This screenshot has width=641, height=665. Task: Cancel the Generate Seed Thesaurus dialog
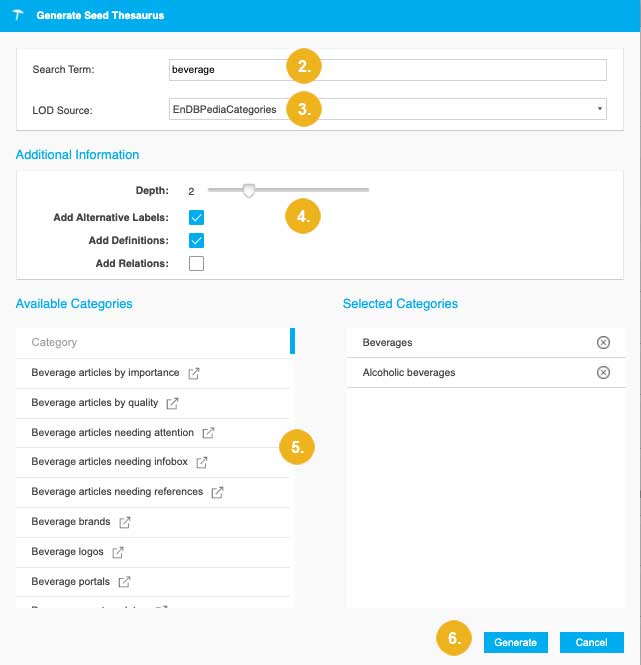[x=592, y=642]
